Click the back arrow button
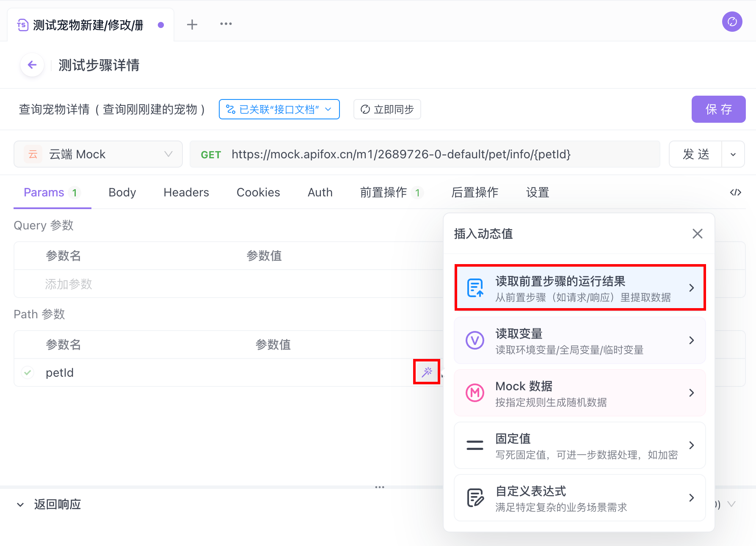The height and width of the screenshot is (546, 756). tap(32, 65)
